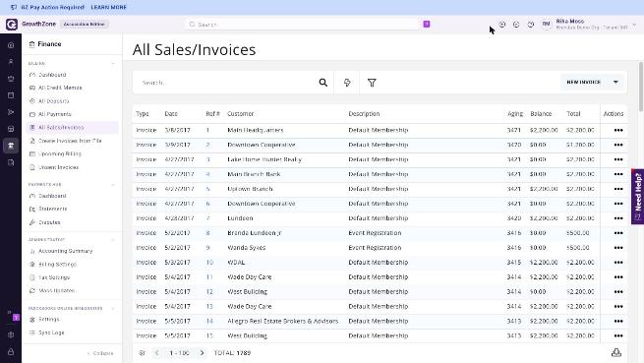Viewport: 644px width, 363px height.
Task: Open the column settings gear beside pagination
Action: 143,353
